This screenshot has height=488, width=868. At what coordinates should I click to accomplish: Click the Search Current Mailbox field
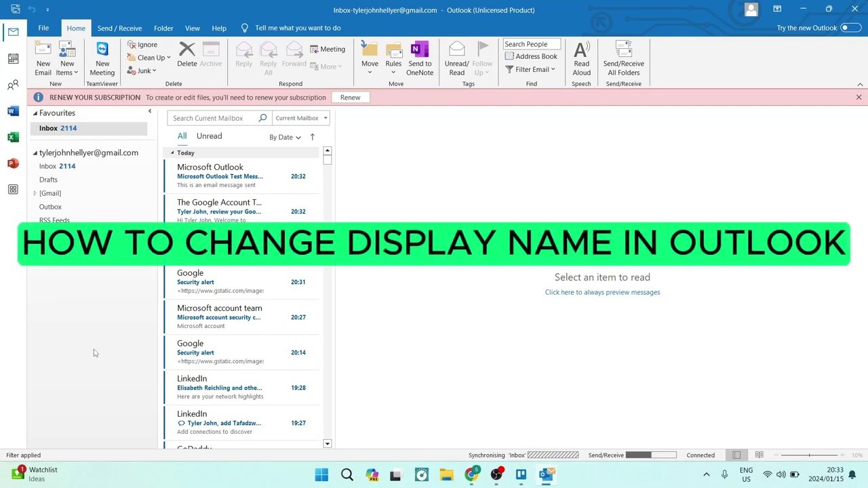(x=214, y=118)
